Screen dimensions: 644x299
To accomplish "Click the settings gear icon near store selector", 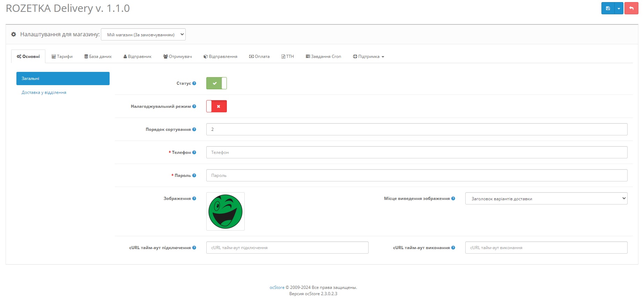I will coord(14,34).
